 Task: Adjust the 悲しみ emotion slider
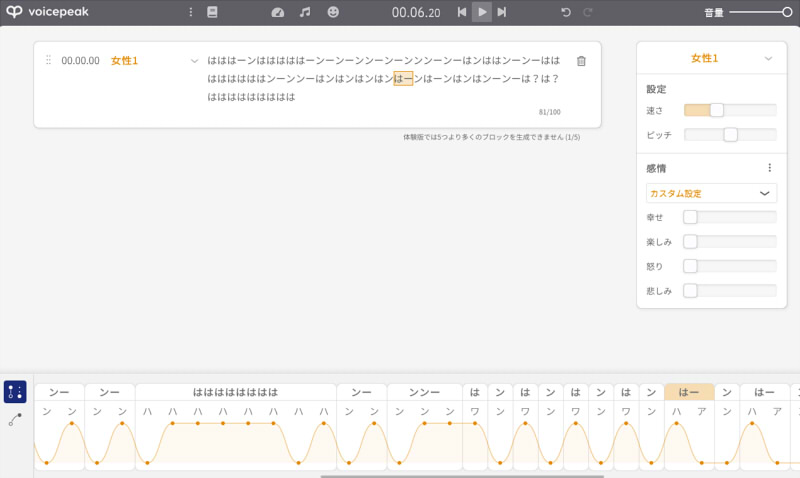730,290
